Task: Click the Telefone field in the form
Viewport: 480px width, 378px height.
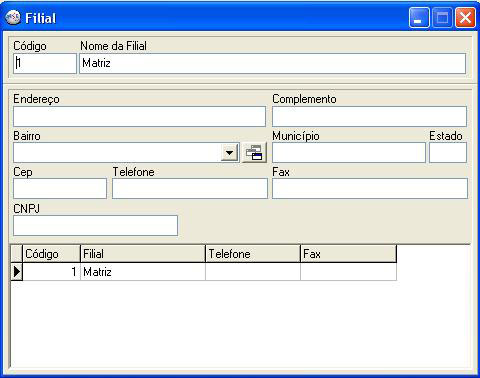Action: click(190, 188)
